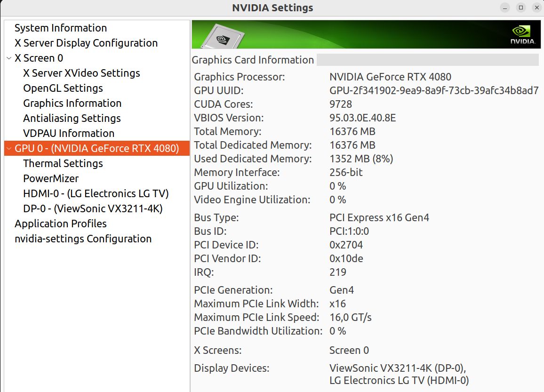Image resolution: width=544 pixels, height=392 pixels.
Task: Show Graphics Information page
Action: 72,103
